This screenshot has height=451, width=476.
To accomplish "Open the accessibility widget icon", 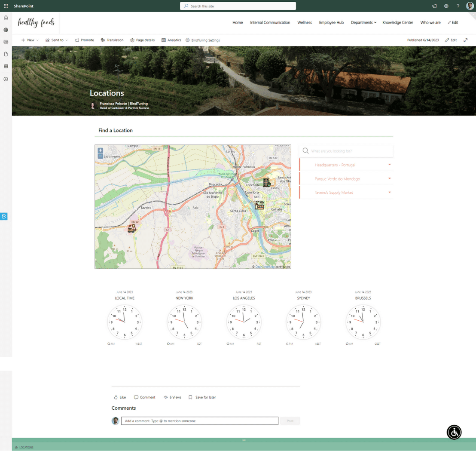I will (454, 432).
